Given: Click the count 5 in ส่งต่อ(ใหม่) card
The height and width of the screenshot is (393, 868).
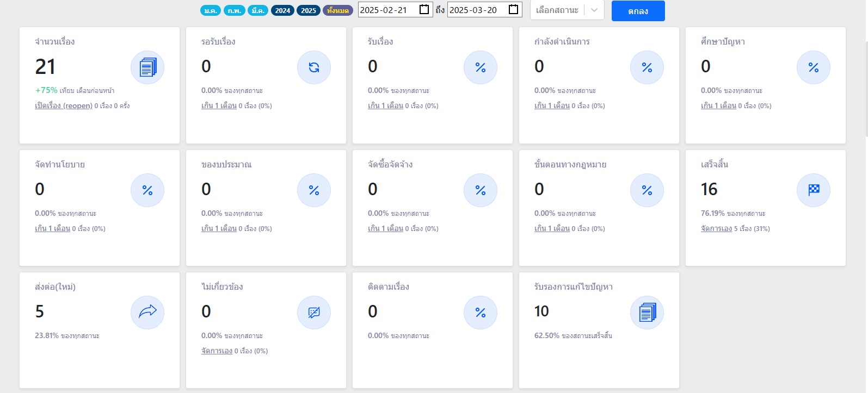Looking at the screenshot, I should pyautogui.click(x=39, y=311).
